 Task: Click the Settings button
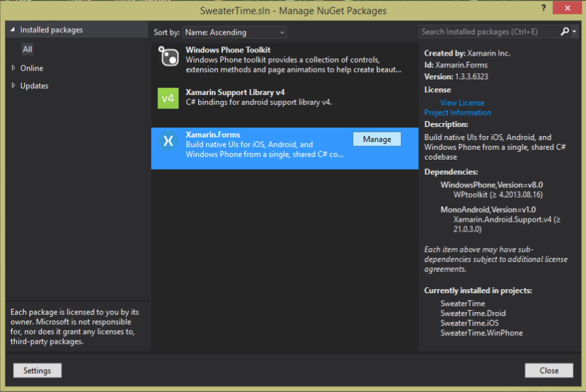point(37,370)
